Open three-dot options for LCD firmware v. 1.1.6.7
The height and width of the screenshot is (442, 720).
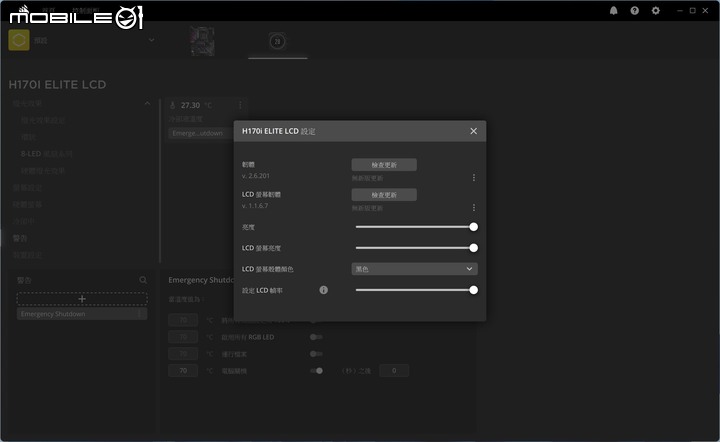(474, 207)
